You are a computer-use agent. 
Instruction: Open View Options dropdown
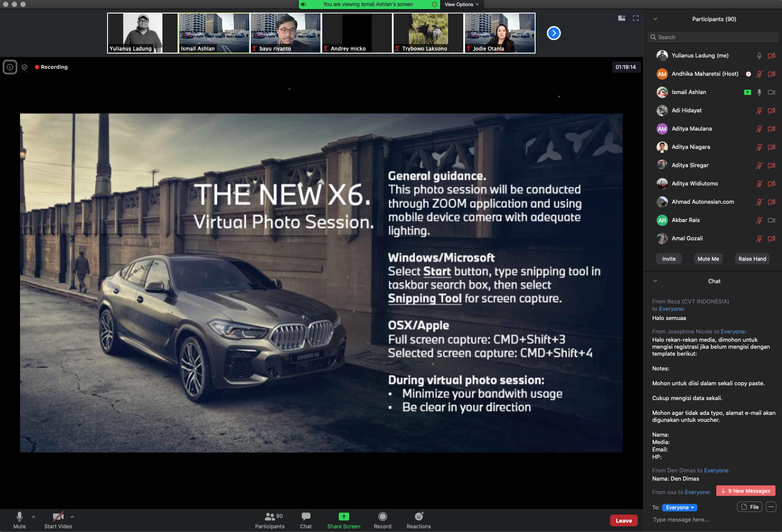click(x=462, y=4)
